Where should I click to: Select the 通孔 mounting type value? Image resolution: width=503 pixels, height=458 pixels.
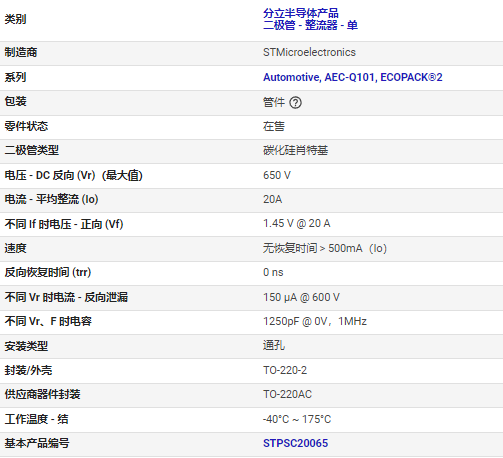pyautogui.click(x=274, y=345)
